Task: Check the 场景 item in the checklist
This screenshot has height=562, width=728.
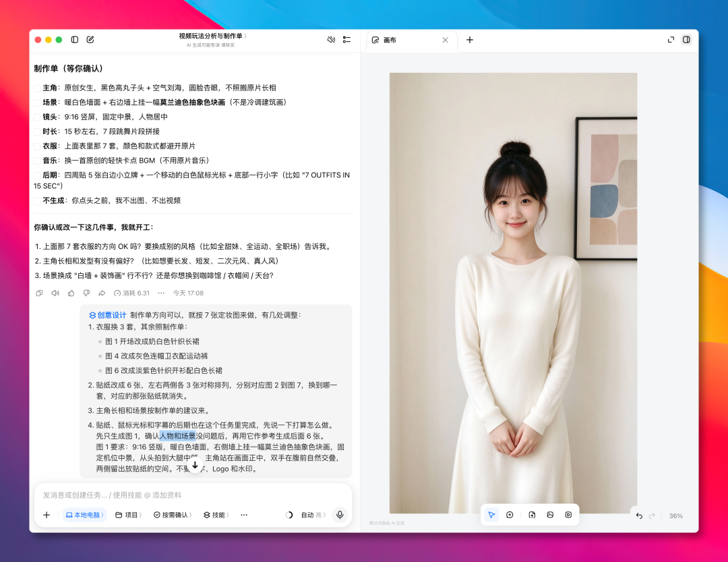Action: coord(37,103)
